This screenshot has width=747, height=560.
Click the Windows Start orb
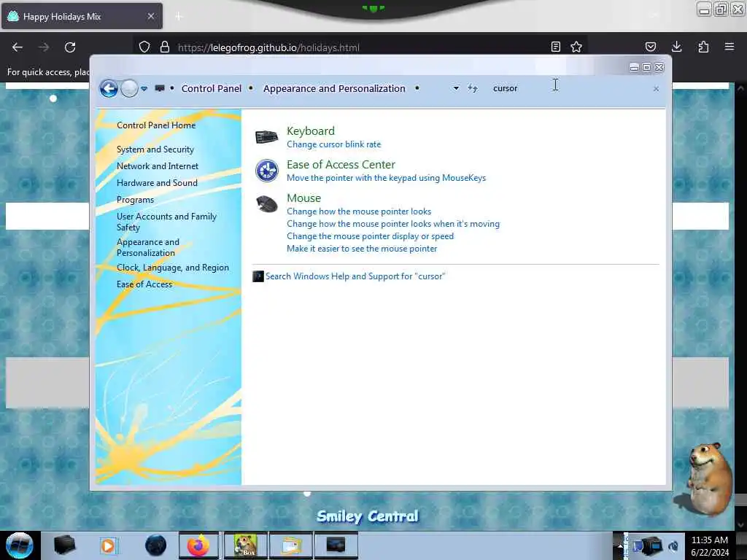[19, 545]
